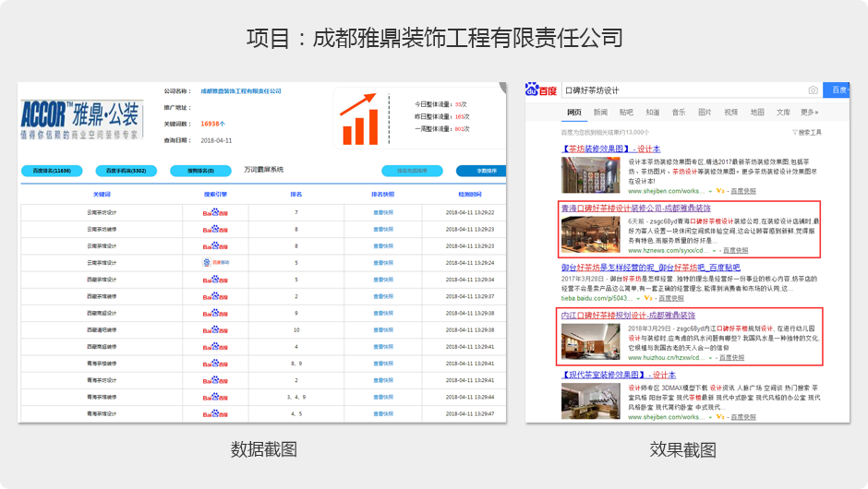Click the ACCOR 雅鼎·公装 company logo
The image size is (868, 489).
click(x=82, y=120)
